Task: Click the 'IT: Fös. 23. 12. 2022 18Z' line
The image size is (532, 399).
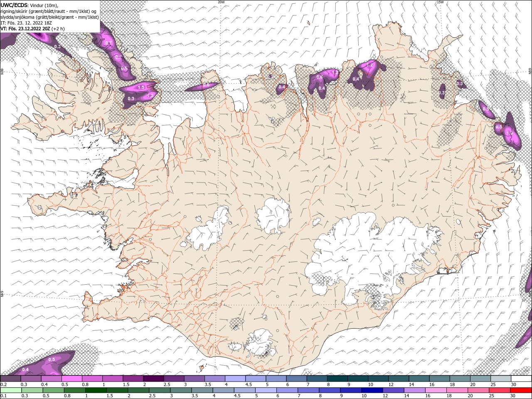Action: click(x=25, y=23)
